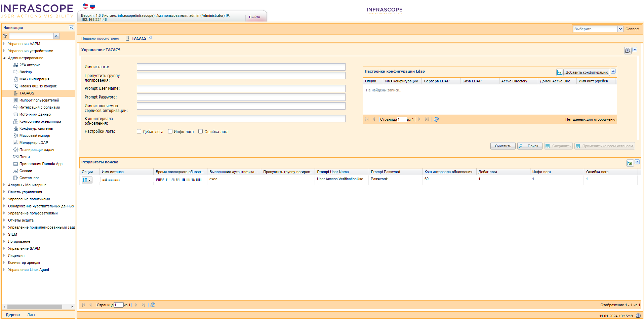
Task: Clear the navigation filter with X icon
Action: point(56,36)
